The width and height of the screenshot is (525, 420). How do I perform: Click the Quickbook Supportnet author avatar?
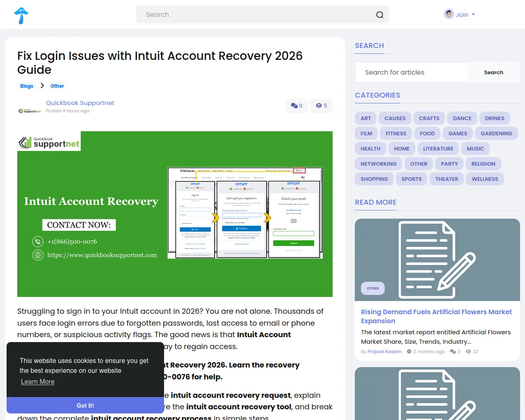30,111
